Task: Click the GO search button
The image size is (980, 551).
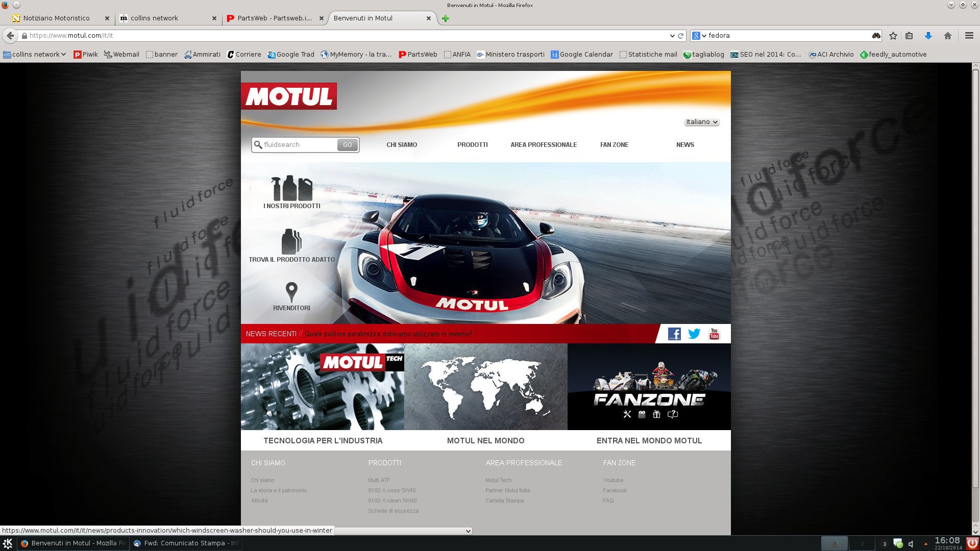Action: pyautogui.click(x=348, y=145)
